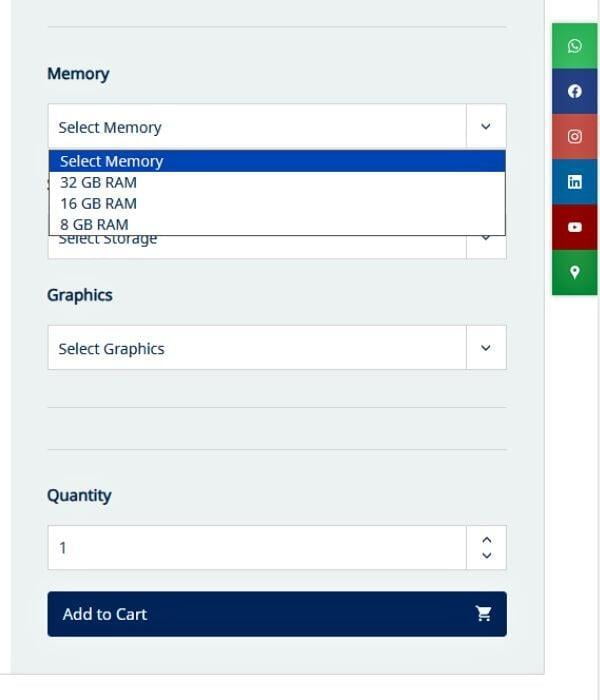Collapse the Select Memory dropdown
Viewport: 600px width, 700px height.
pos(486,127)
